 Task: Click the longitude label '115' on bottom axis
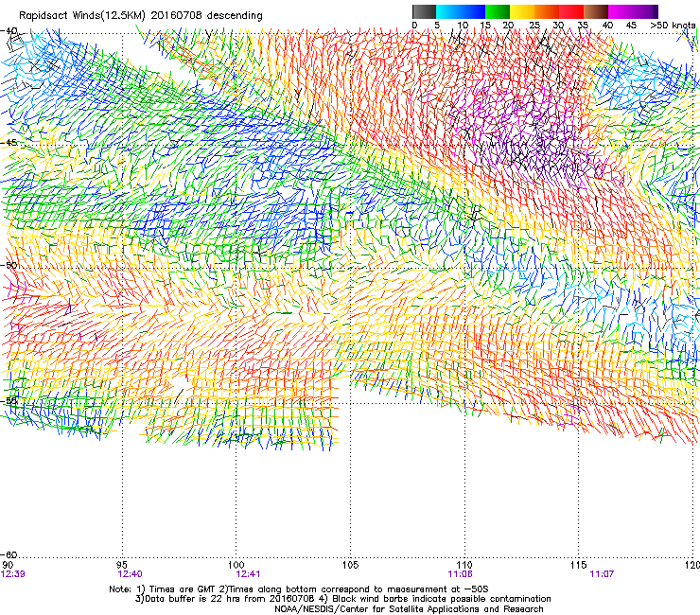[579, 565]
